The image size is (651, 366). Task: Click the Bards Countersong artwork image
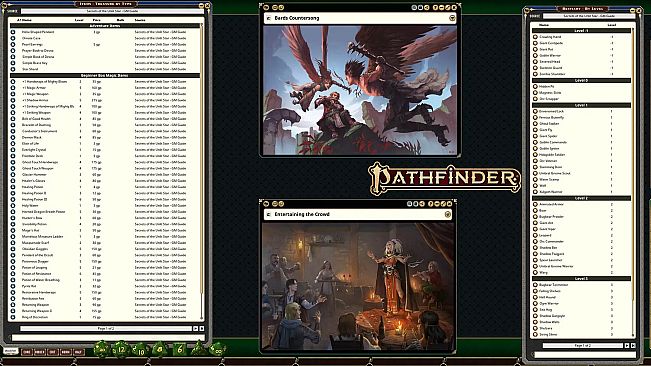coord(360,90)
